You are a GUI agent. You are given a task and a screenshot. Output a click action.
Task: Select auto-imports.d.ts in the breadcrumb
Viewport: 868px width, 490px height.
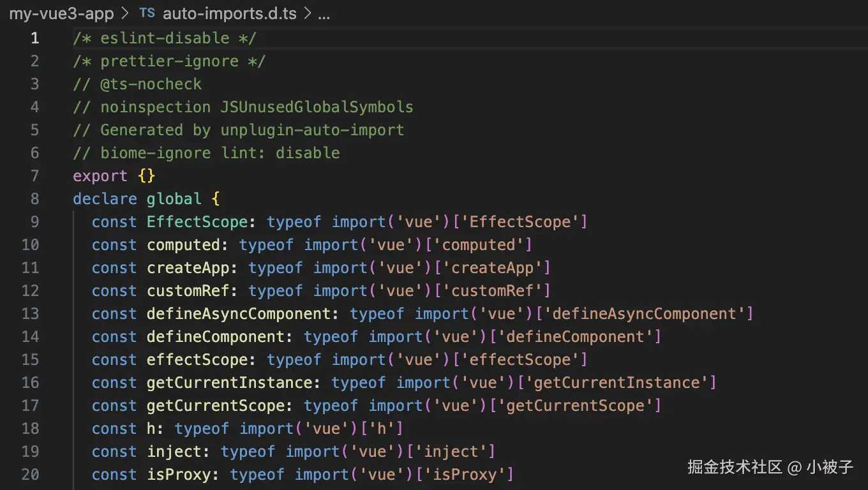pos(229,13)
